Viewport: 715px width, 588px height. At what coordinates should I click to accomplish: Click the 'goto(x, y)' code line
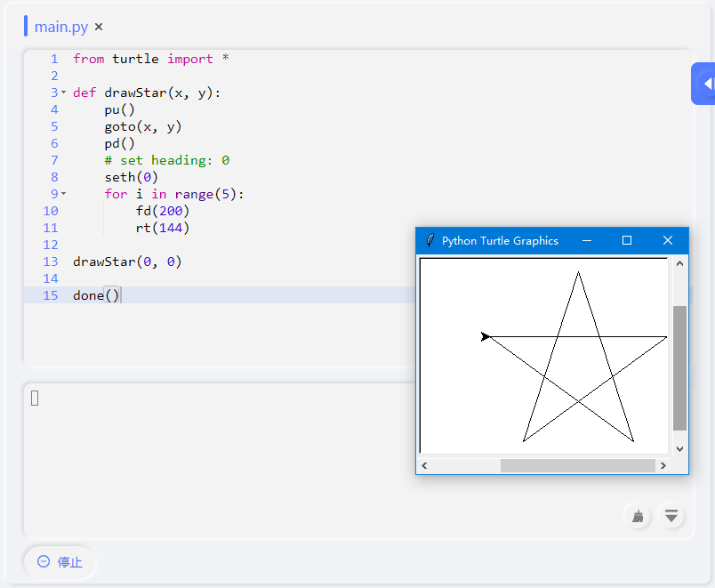[x=142, y=126]
